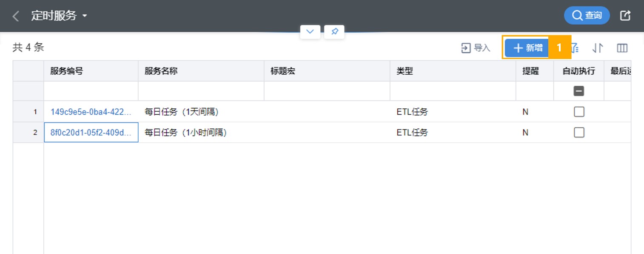The height and width of the screenshot is (254, 644).
Task: Toggle 自动执行 filter header checkbox
Action: pyautogui.click(x=578, y=91)
